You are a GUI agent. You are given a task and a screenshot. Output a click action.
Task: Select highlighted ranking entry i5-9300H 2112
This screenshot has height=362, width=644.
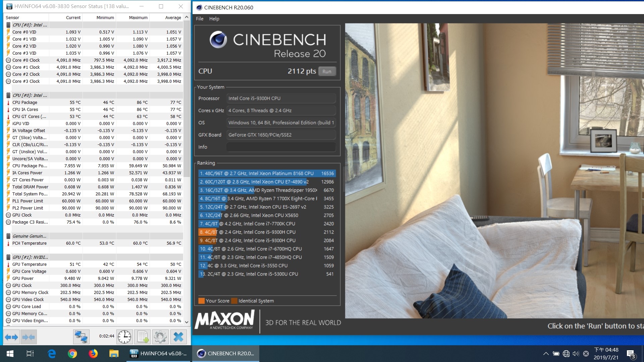click(267, 232)
